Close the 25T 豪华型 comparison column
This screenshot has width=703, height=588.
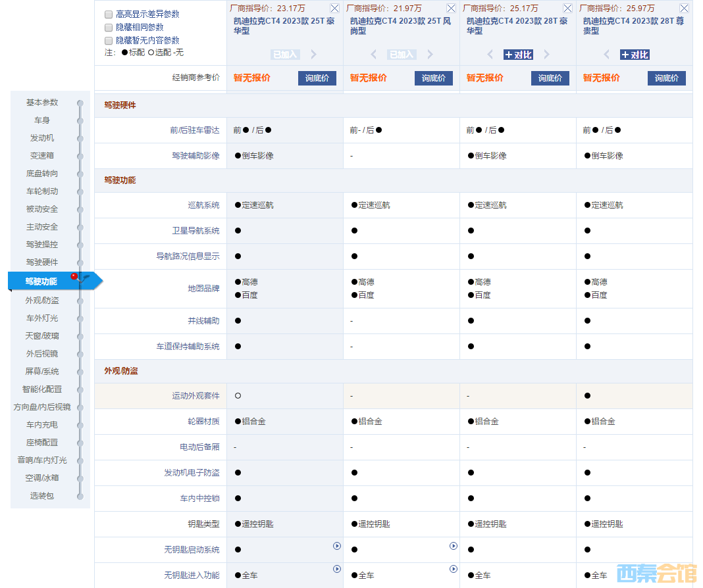334,9
